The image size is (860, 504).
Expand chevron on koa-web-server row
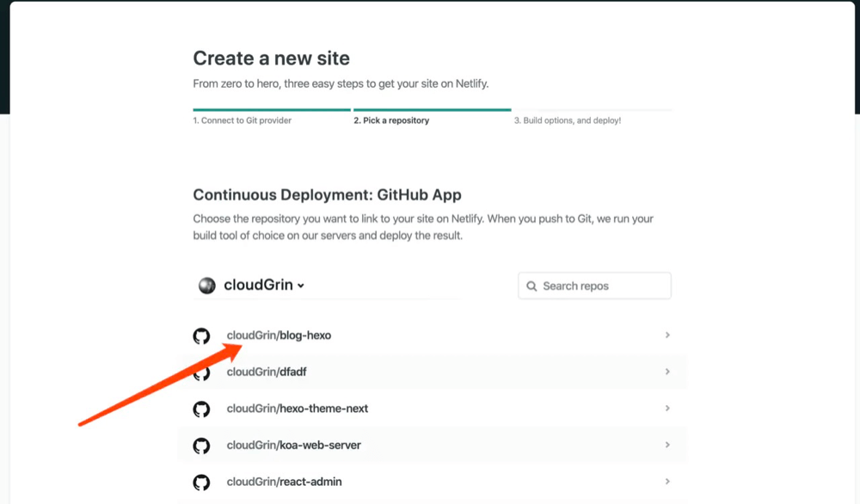coord(667,445)
